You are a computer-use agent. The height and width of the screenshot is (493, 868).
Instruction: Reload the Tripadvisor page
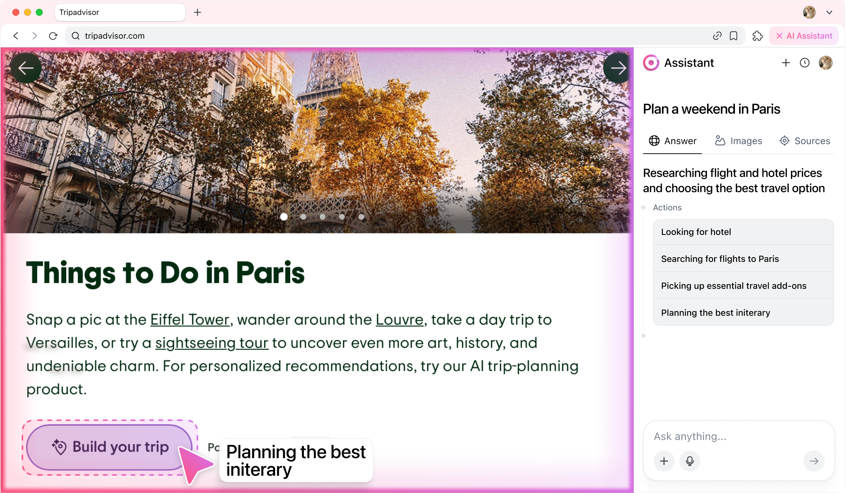coord(53,35)
